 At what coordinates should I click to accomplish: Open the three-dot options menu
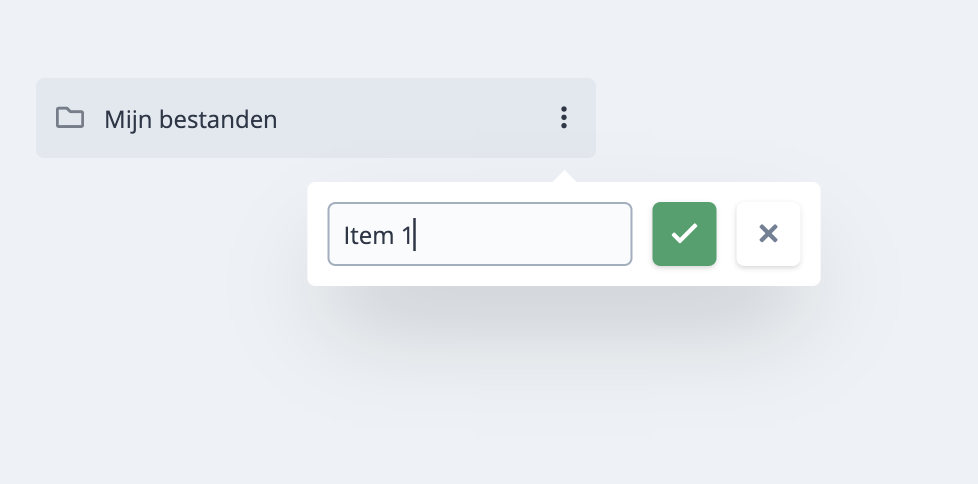[x=564, y=118]
